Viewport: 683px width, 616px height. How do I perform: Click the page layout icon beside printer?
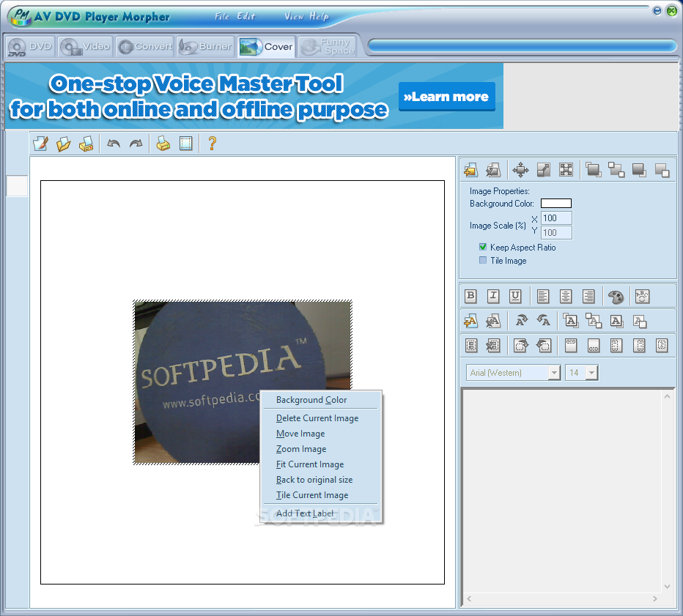point(186,144)
